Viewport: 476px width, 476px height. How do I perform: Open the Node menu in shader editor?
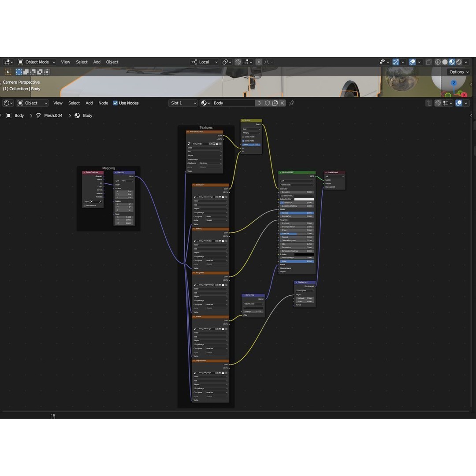point(103,103)
